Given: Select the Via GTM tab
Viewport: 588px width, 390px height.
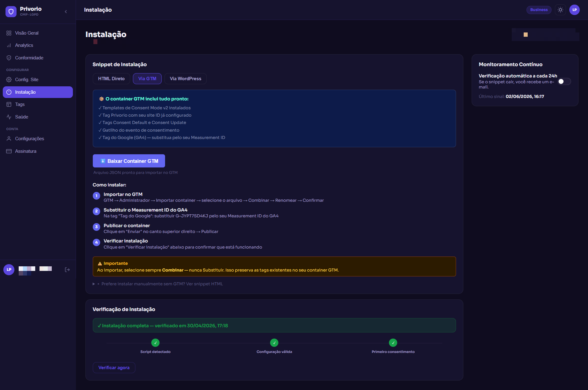Looking at the screenshot, I should pos(147,79).
